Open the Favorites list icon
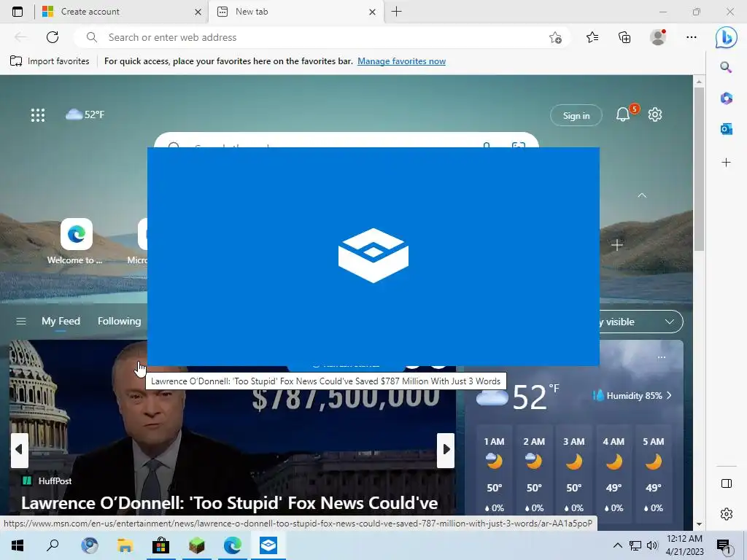This screenshot has height=560, width=747. coord(592,37)
